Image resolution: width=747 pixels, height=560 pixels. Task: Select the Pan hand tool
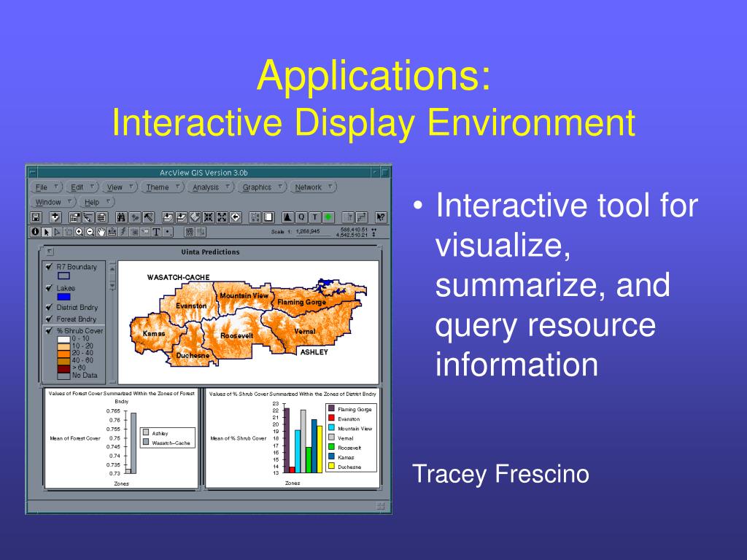[x=101, y=232]
